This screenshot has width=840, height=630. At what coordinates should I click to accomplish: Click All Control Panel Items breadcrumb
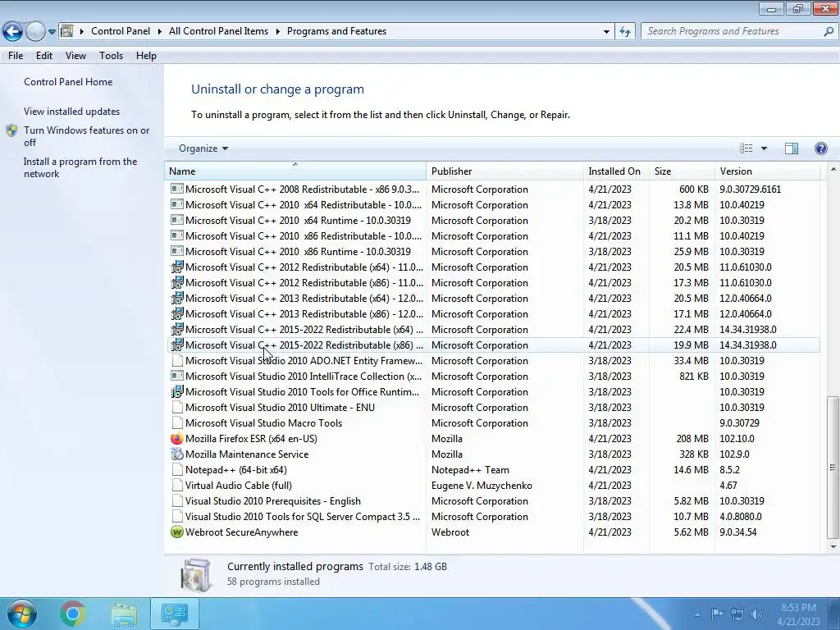click(x=218, y=31)
